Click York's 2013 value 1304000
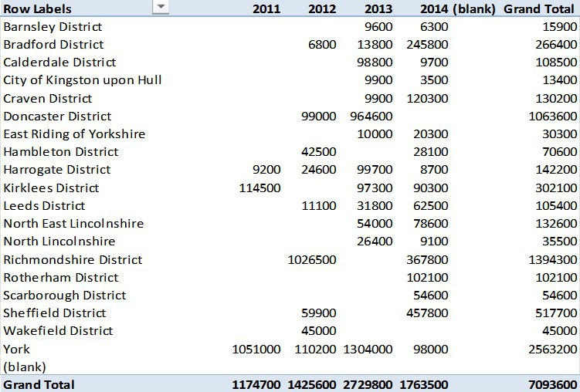 (368, 349)
